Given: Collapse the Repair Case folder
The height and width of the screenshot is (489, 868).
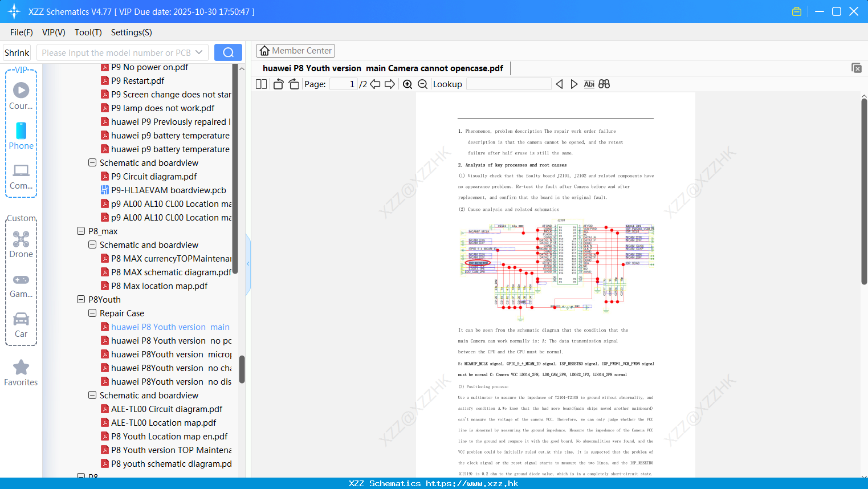Looking at the screenshot, I should pyautogui.click(x=92, y=313).
